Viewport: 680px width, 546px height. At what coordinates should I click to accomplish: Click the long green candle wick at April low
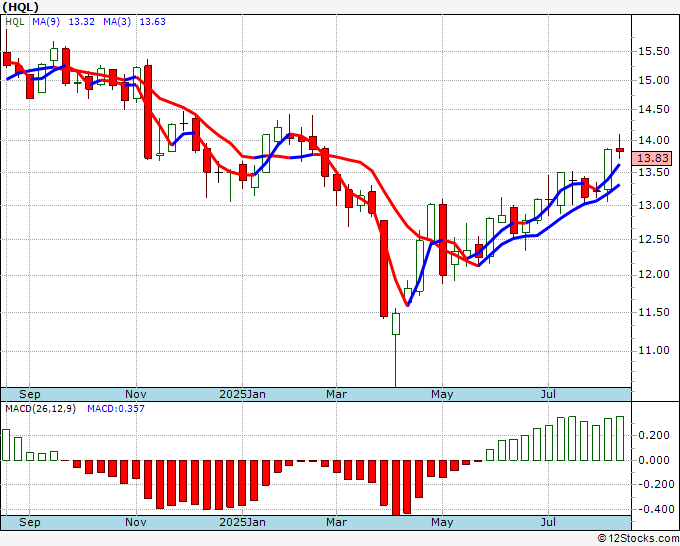[x=396, y=360]
